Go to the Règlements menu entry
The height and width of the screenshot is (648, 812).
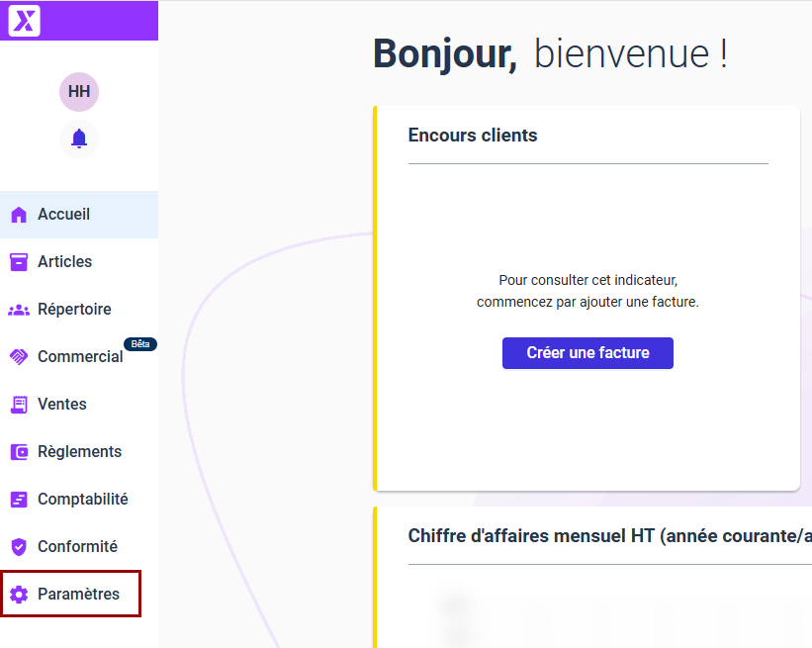79,452
